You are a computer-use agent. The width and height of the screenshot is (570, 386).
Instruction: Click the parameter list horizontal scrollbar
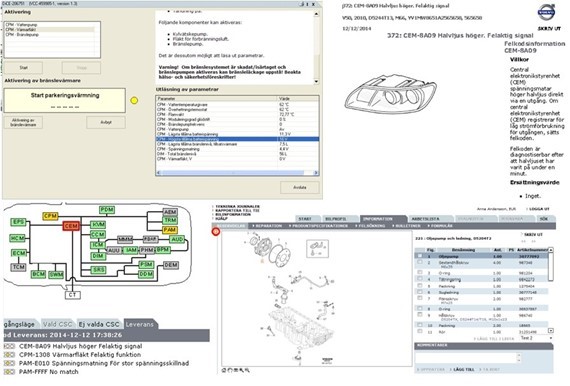237,173
